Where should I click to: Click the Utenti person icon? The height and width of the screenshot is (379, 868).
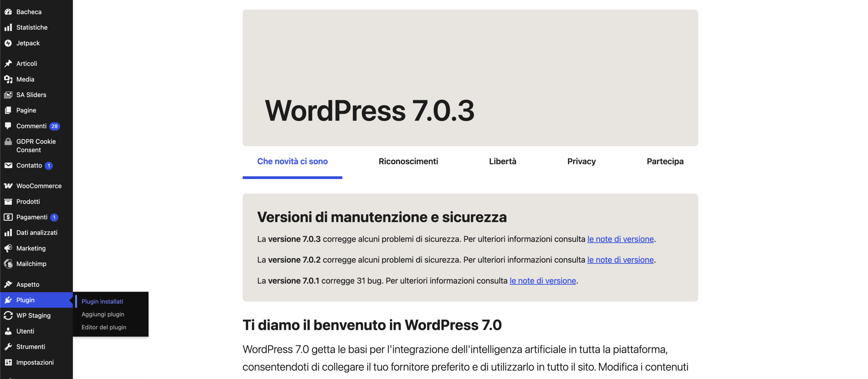click(8, 331)
